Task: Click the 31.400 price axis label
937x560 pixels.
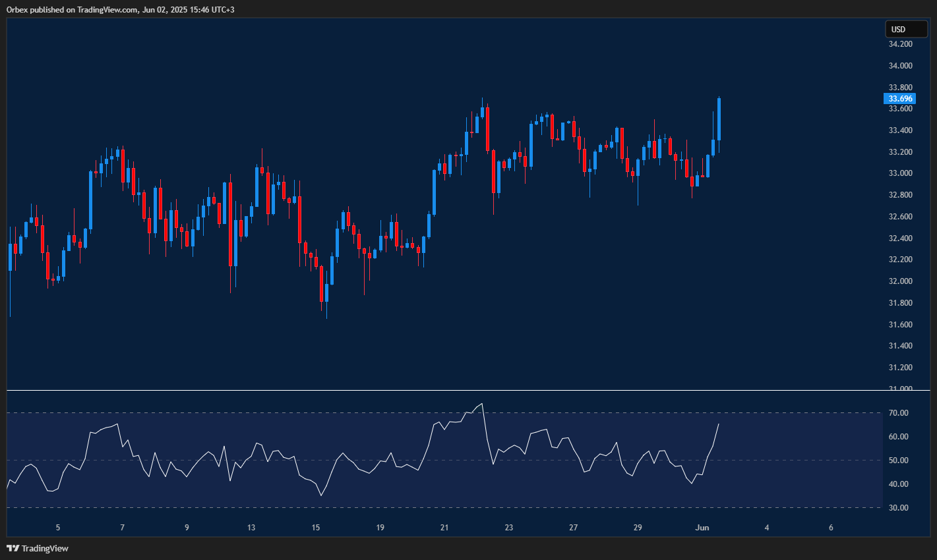Action: 900,346
